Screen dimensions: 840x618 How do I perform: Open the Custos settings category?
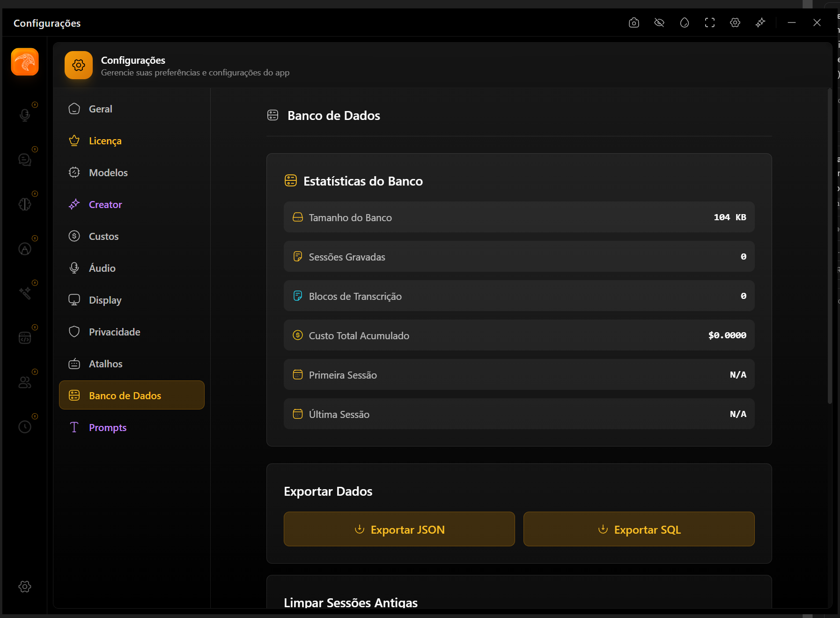(132, 236)
